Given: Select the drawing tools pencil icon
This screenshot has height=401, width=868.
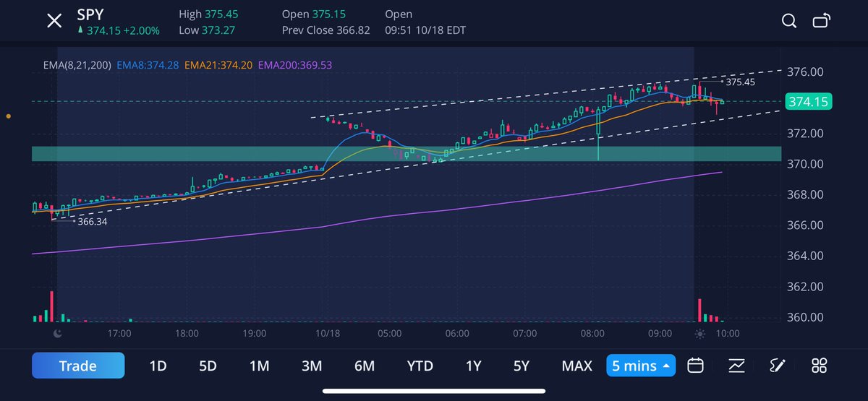Looking at the screenshot, I should (778, 366).
